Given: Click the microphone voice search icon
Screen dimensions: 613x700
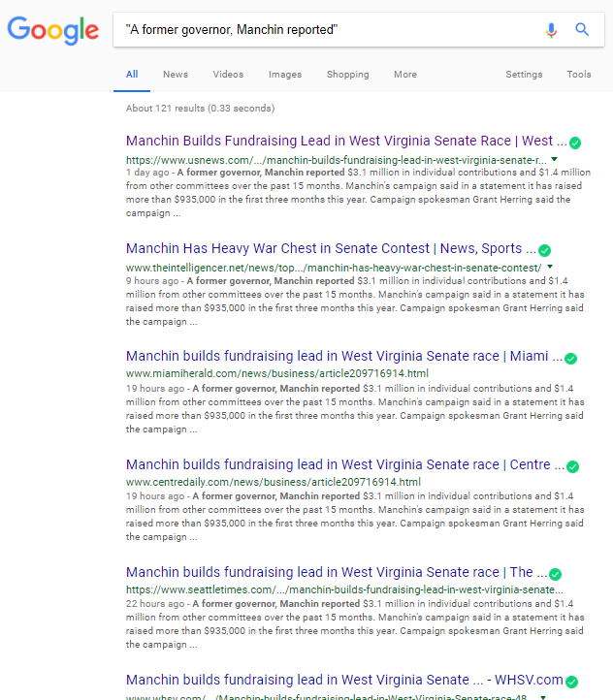Looking at the screenshot, I should [551, 30].
